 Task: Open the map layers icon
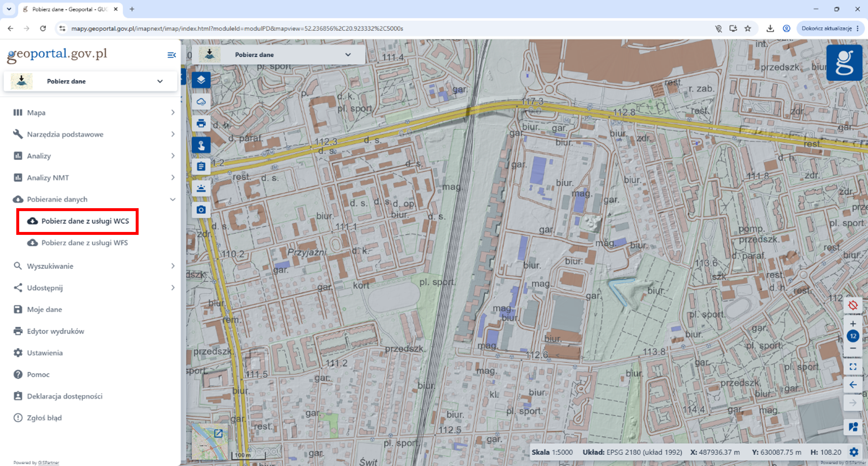[201, 80]
